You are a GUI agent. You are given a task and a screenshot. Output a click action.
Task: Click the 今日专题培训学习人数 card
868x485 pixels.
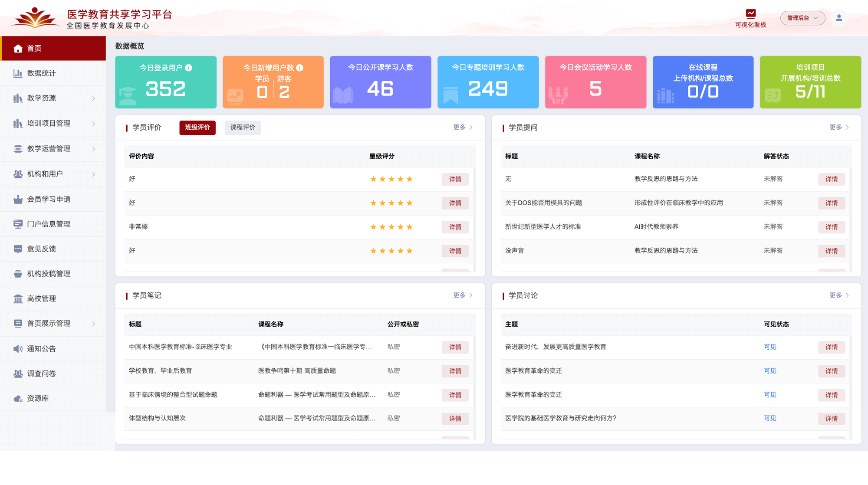[x=488, y=82]
